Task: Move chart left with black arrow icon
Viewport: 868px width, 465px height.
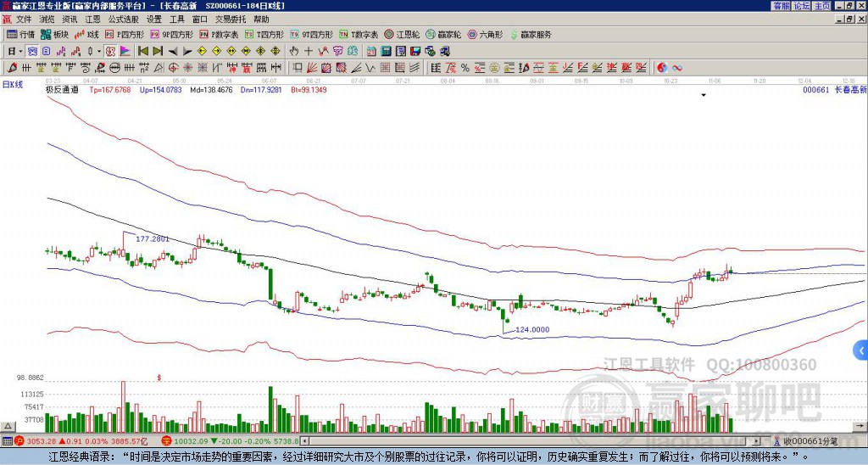Action: click(x=173, y=52)
